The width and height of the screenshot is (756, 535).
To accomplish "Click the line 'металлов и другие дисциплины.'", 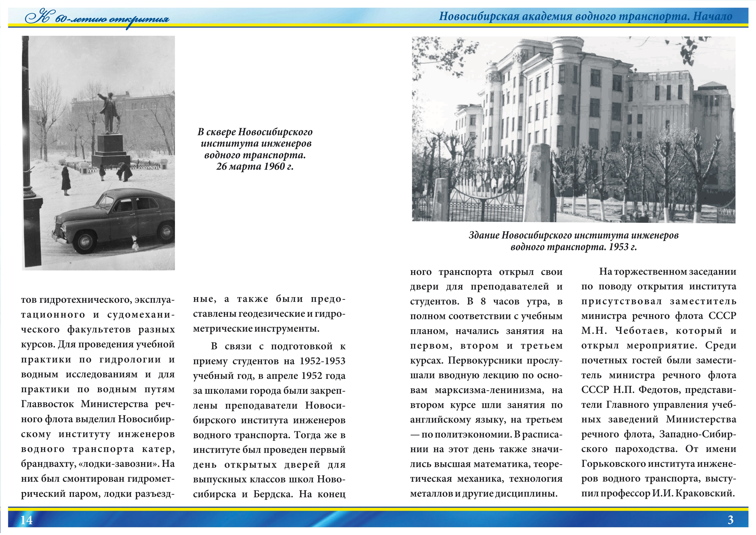I will click(484, 494).
